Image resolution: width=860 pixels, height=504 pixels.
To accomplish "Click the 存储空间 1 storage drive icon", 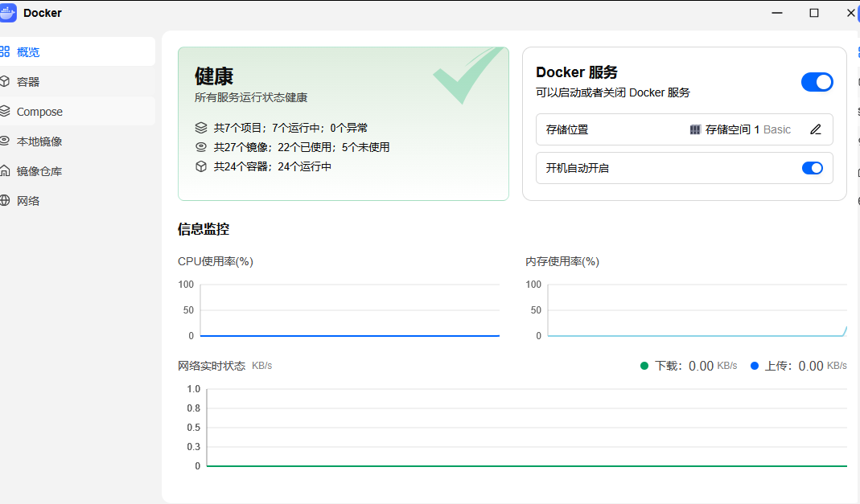I will (x=695, y=129).
